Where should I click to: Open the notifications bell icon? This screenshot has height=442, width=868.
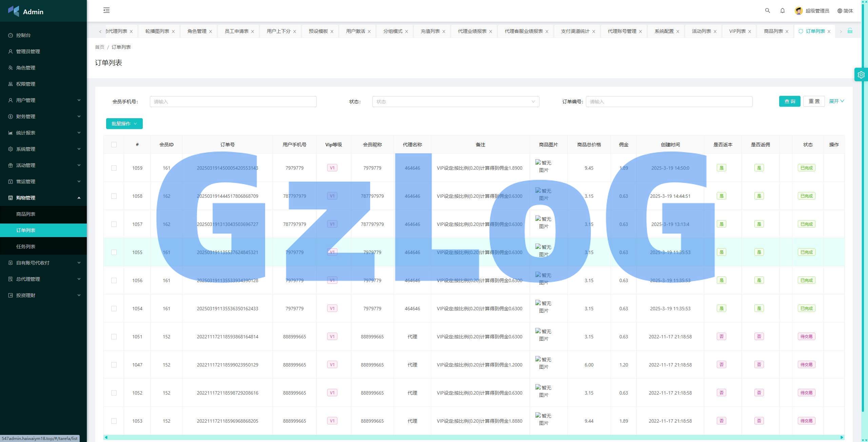point(782,10)
